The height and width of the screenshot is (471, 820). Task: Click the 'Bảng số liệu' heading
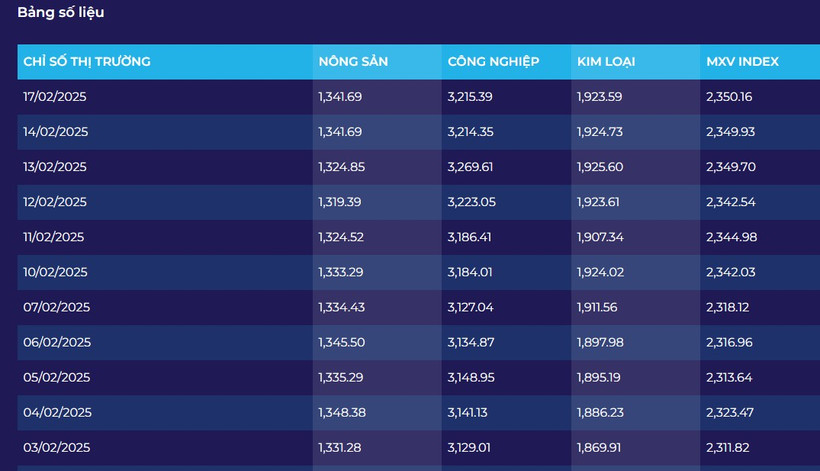click(60, 13)
